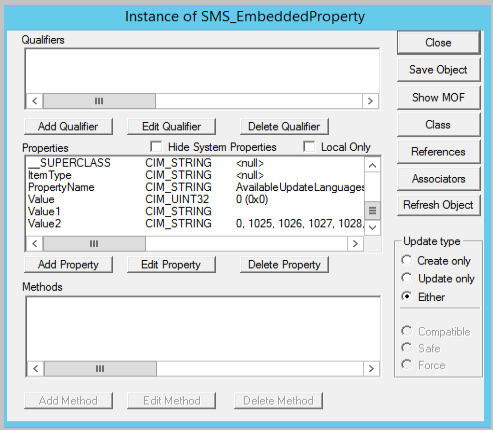Select the ItemType property row
Screen dimensions: 493x430
(x=196, y=175)
